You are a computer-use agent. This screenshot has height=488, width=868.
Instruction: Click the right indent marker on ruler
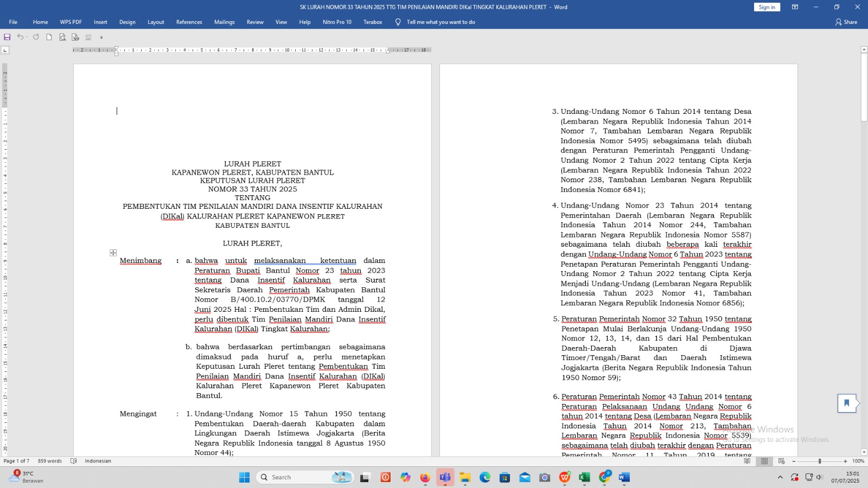388,51
